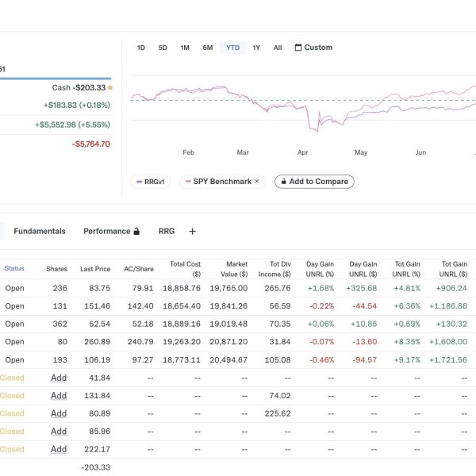
Task: Click the lock icon on Performance tab
Action: click(x=136, y=232)
